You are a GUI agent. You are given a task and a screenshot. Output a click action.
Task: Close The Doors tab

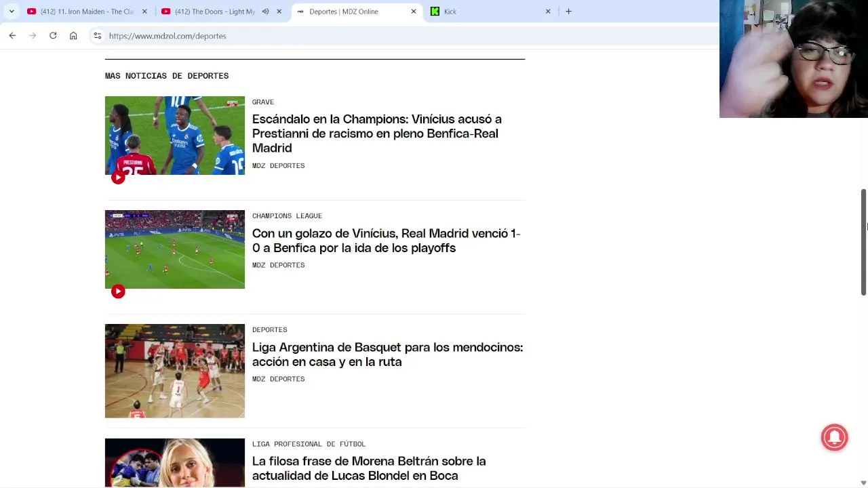click(279, 12)
